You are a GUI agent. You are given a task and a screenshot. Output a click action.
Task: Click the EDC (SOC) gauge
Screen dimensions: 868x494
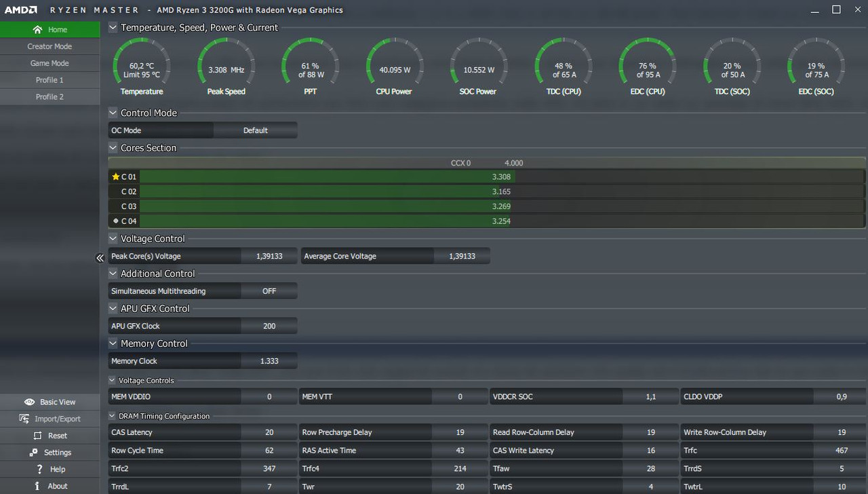click(x=816, y=66)
